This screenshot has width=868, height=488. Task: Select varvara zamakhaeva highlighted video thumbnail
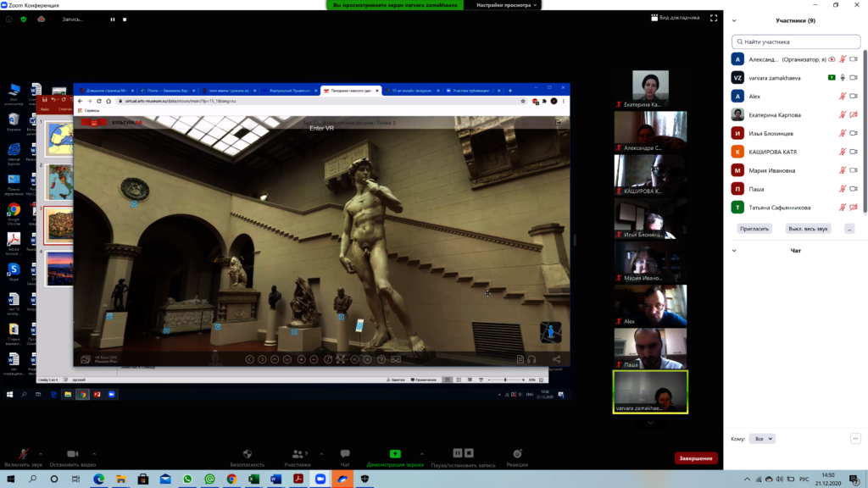click(x=650, y=391)
